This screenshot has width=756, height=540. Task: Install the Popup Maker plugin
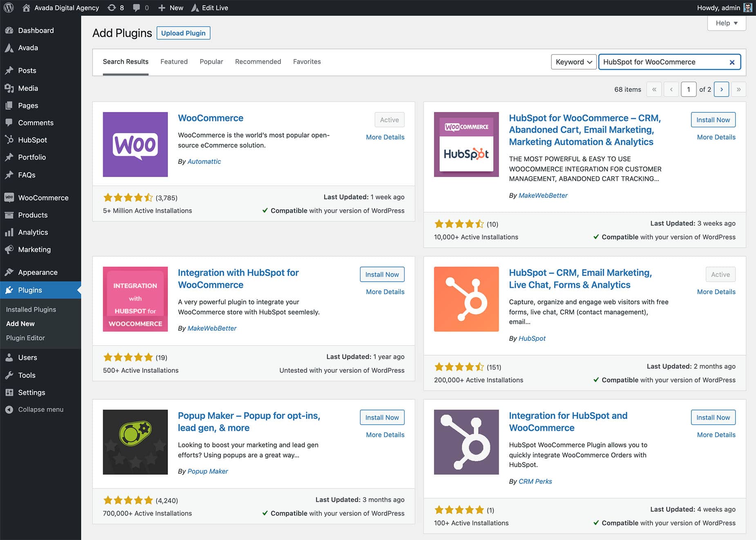click(x=382, y=417)
